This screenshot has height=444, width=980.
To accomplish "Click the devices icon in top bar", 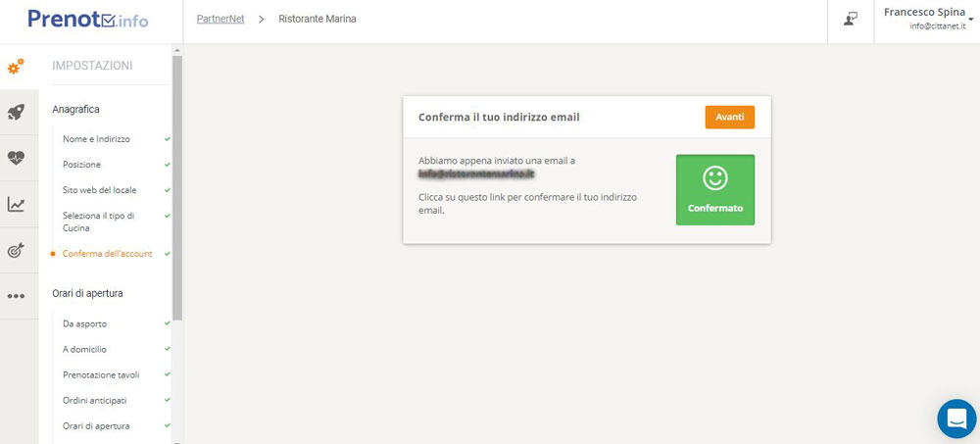I will click(851, 20).
